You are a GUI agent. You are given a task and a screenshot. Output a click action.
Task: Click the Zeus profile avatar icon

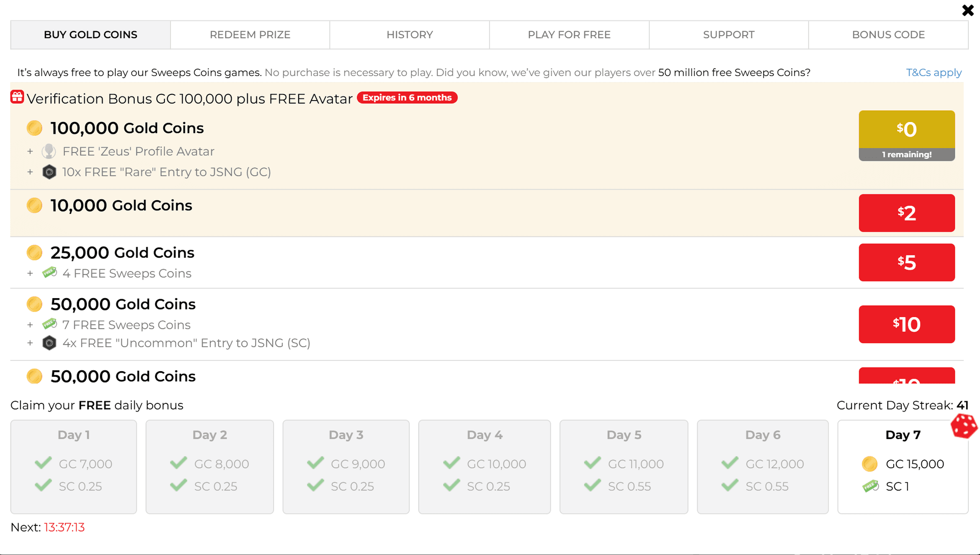pos(49,151)
